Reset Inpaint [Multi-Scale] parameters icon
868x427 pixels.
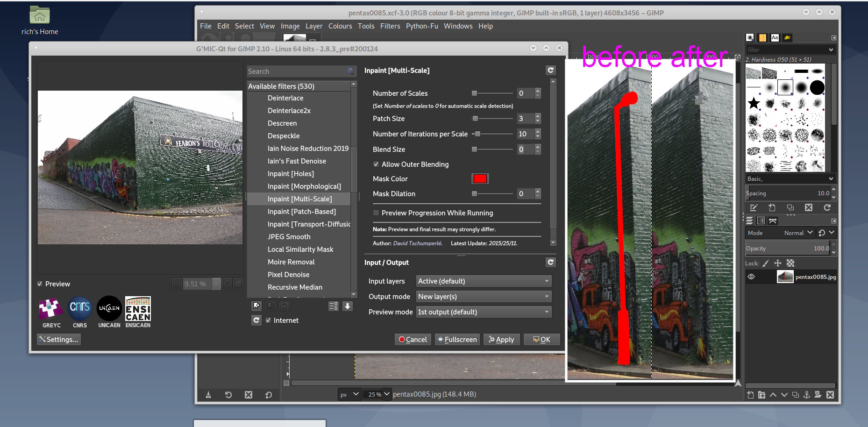tap(551, 70)
